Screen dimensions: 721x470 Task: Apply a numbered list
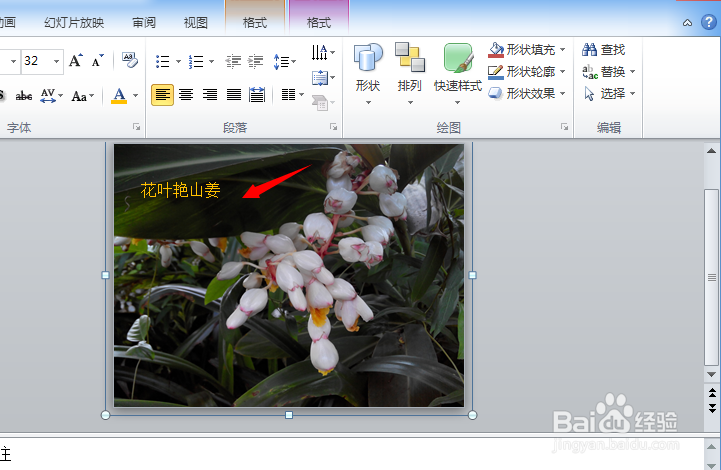pyautogui.click(x=196, y=61)
